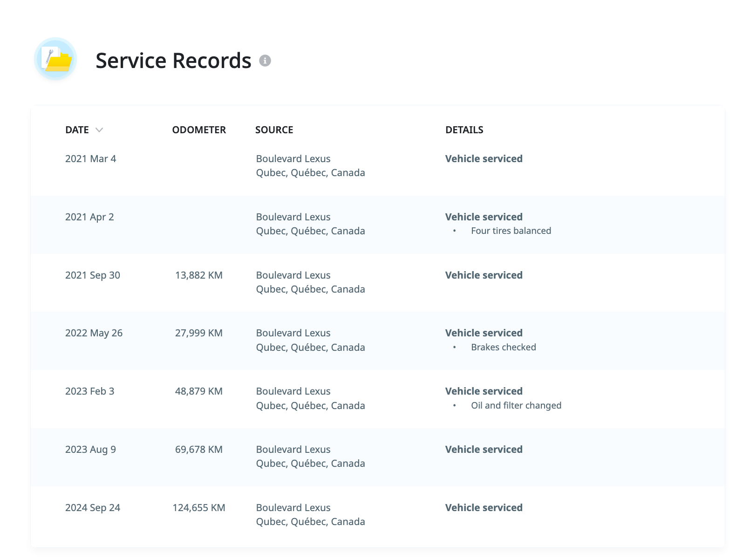Click the Four tires balanced detail
750x560 pixels.
(511, 231)
